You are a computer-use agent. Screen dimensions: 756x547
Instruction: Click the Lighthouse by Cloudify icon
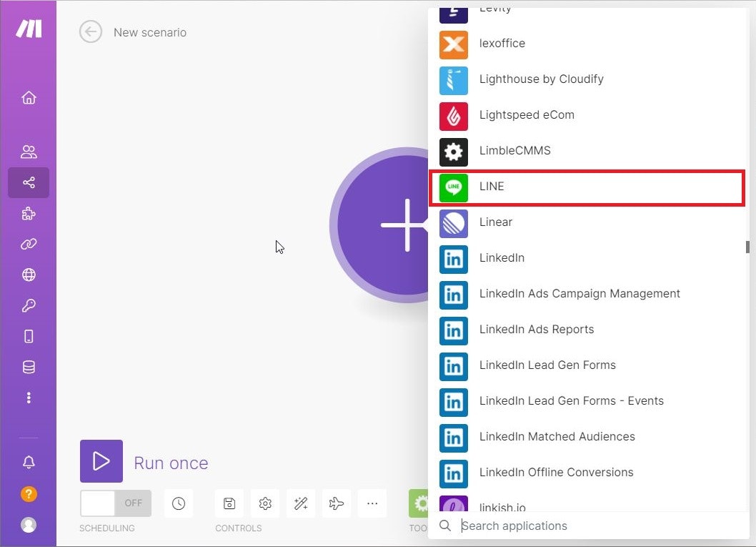pos(454,81)
